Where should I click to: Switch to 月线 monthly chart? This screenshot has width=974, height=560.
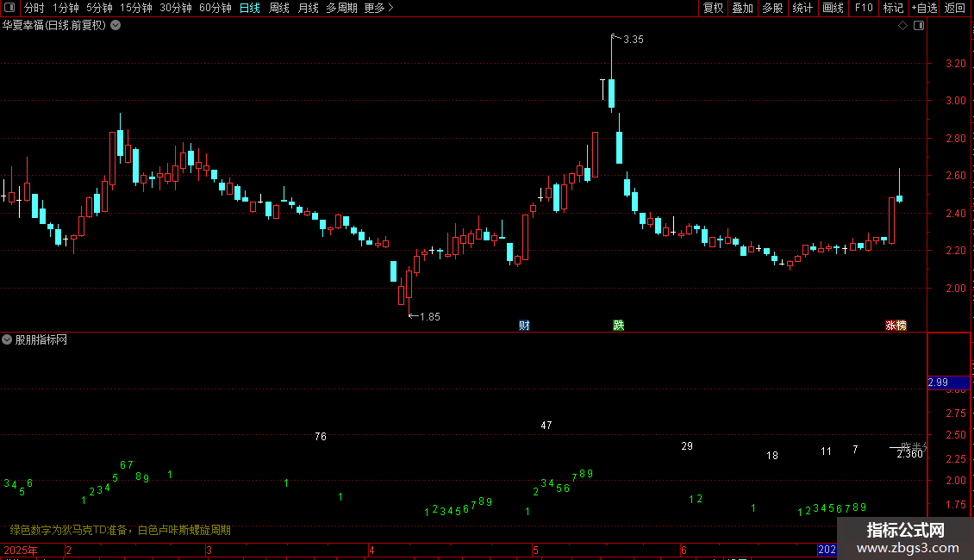click(x=308, y=8)
